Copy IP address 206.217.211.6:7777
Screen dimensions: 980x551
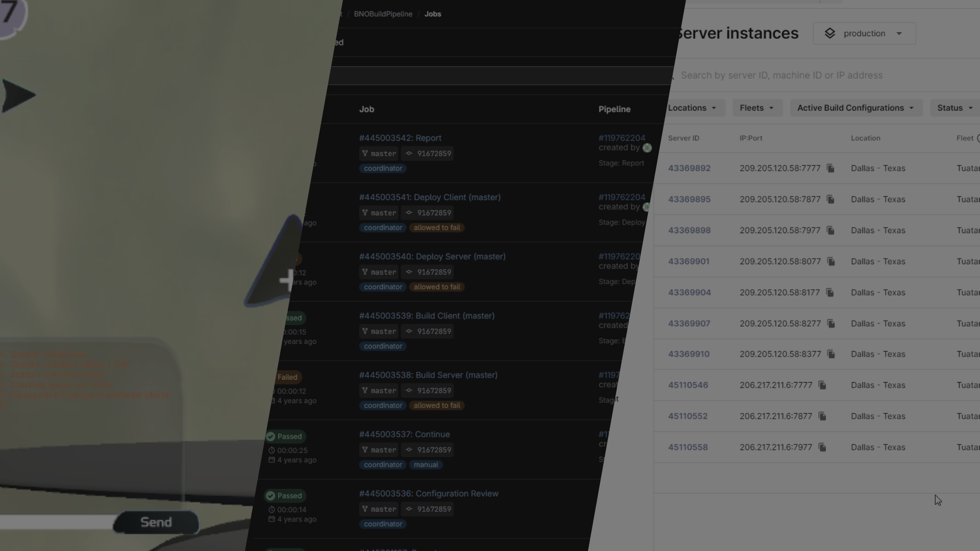[822, 385]
